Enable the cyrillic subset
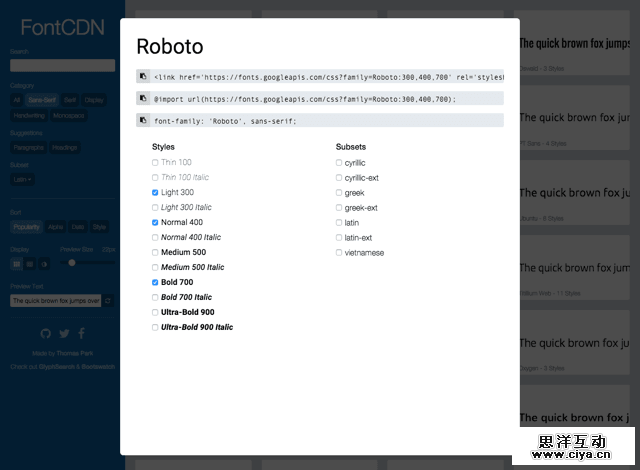Viewport: 640px width, 470px height. tap(339, 163)
